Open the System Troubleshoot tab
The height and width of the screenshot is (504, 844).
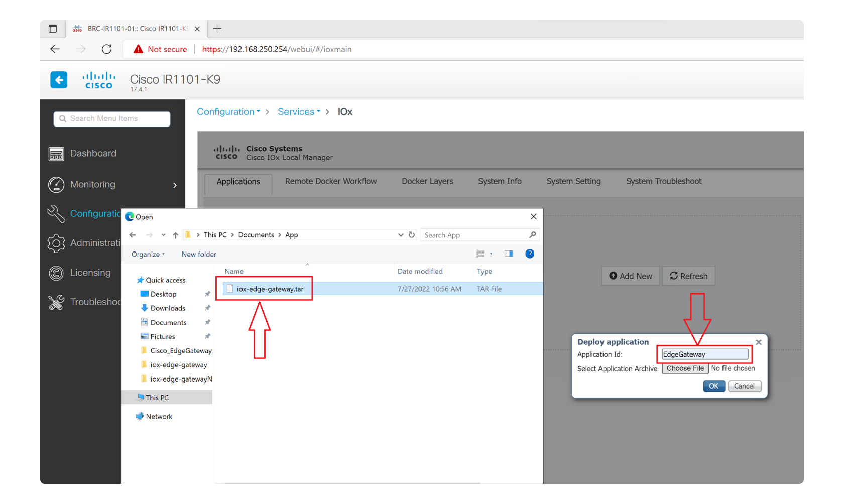pyautogui.click(x=663, y=181)
